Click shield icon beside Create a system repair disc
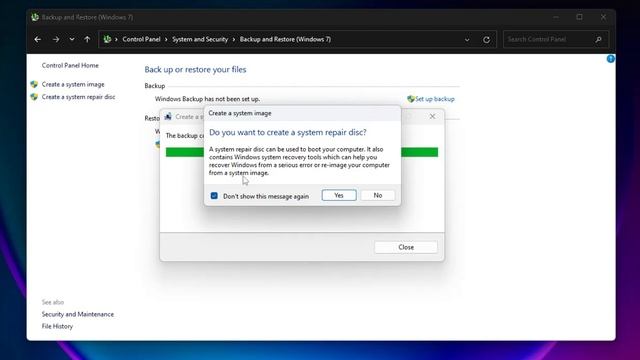 tap(34, 97)
